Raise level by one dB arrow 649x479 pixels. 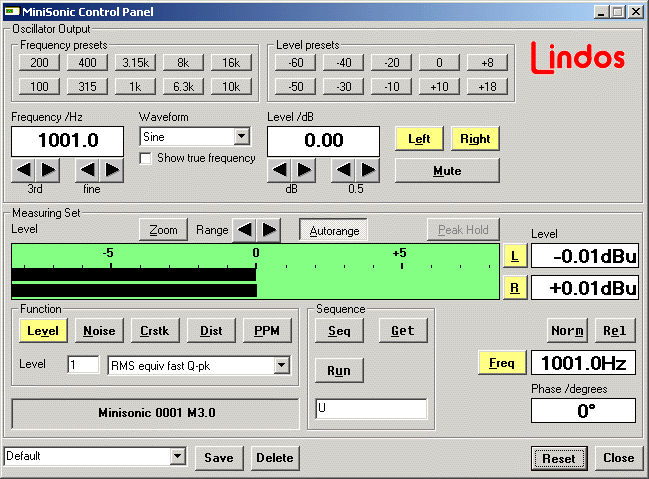pos(304,170)
